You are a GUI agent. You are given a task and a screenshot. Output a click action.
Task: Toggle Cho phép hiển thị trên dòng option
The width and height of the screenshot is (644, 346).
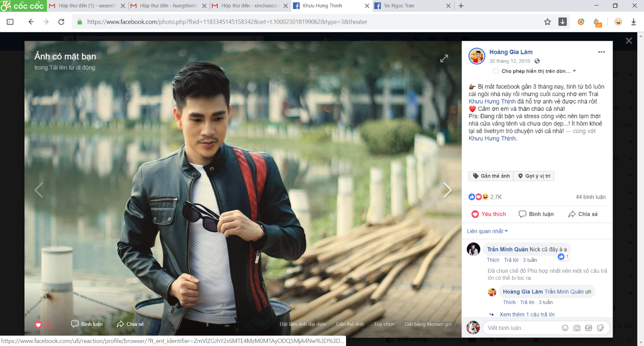pos(496,71)
